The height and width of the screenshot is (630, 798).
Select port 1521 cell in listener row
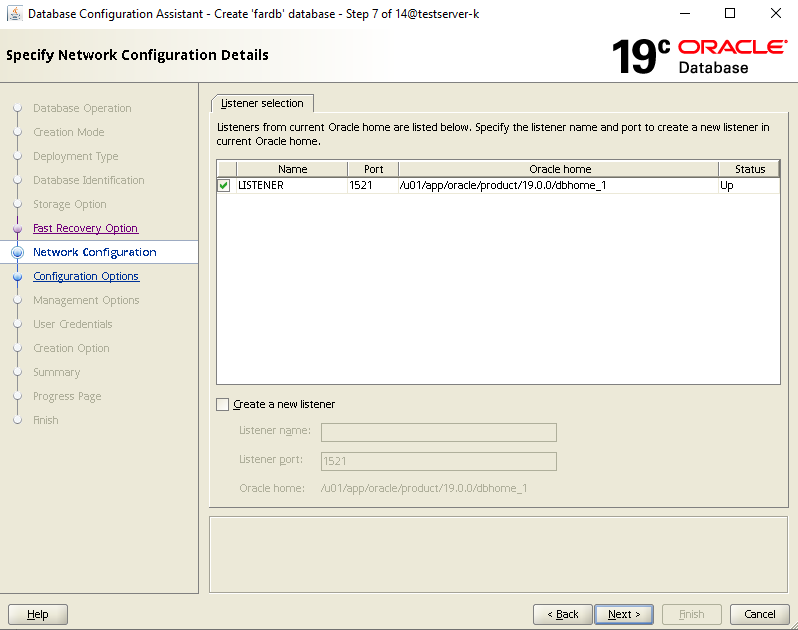point(373,185)
